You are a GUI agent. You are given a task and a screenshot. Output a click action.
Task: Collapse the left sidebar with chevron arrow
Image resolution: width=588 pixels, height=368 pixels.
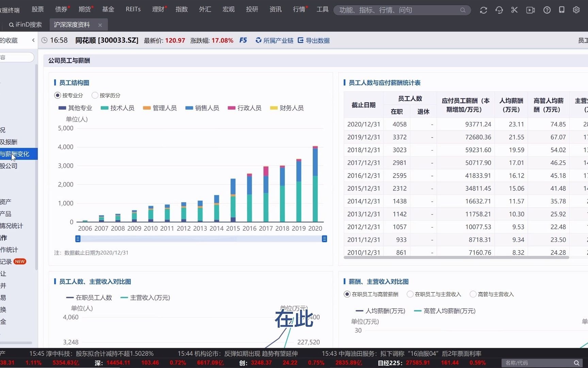pos(33,40)
